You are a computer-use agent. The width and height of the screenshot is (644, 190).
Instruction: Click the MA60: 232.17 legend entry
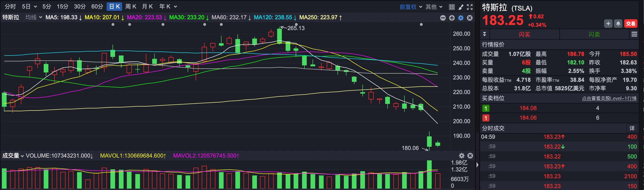click(x=231, y=18)
